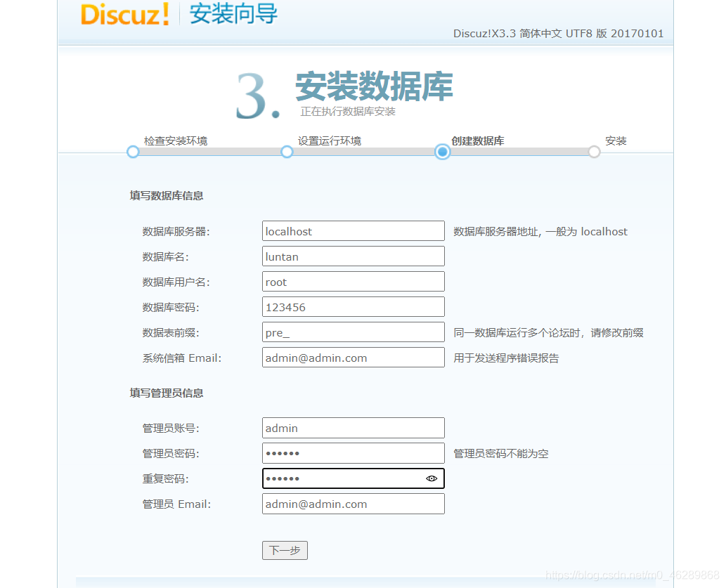Click the 安装 step label
This screenshot has height=588, width=726.
click(616, 141)
